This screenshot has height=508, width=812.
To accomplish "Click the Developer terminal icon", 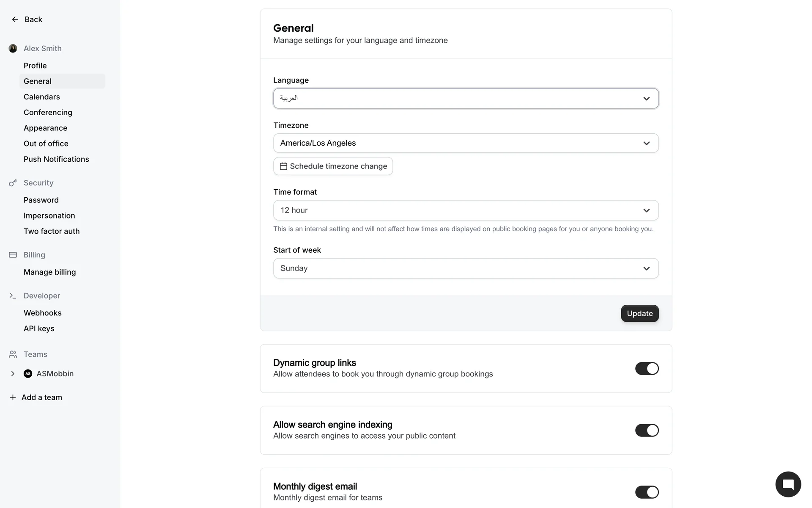I will 13,295.
